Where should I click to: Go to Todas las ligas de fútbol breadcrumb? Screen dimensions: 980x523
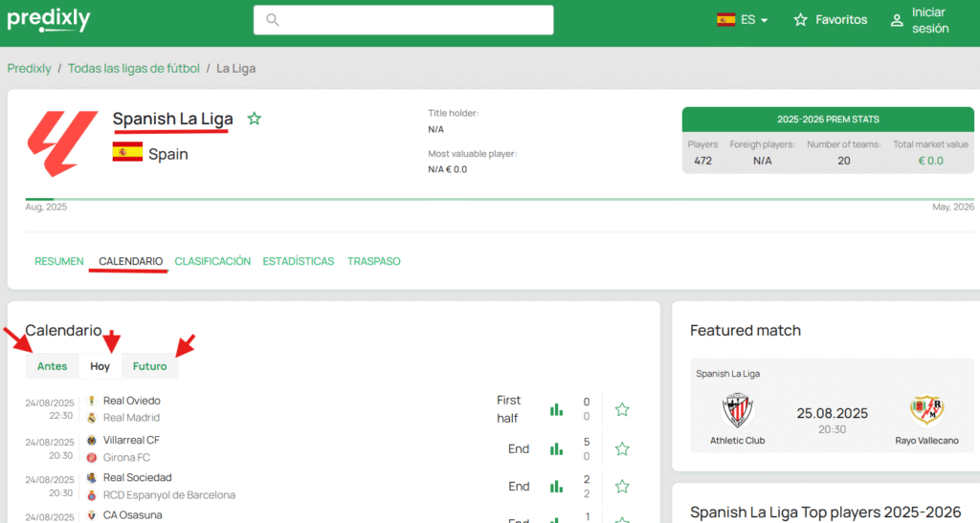(134, 69)
